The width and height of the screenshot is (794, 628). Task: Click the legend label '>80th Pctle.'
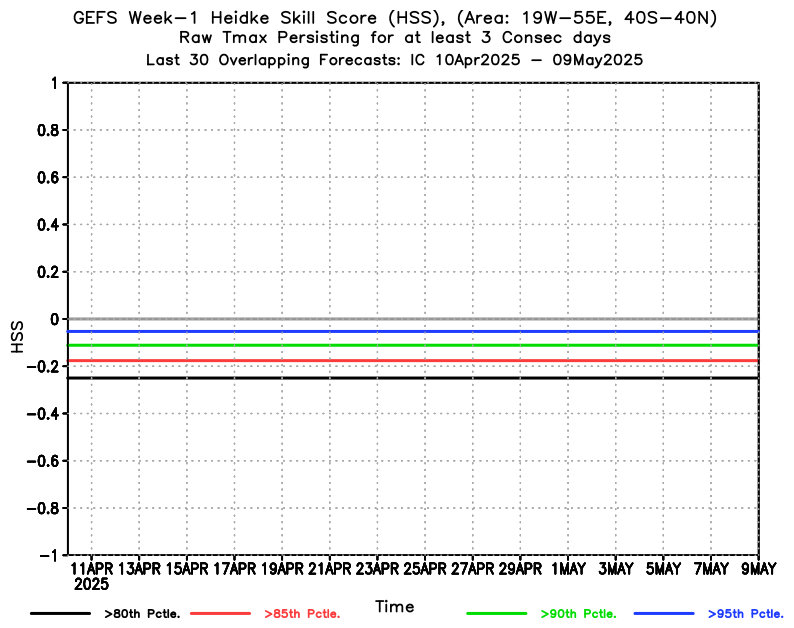click(x=142, y=614)
